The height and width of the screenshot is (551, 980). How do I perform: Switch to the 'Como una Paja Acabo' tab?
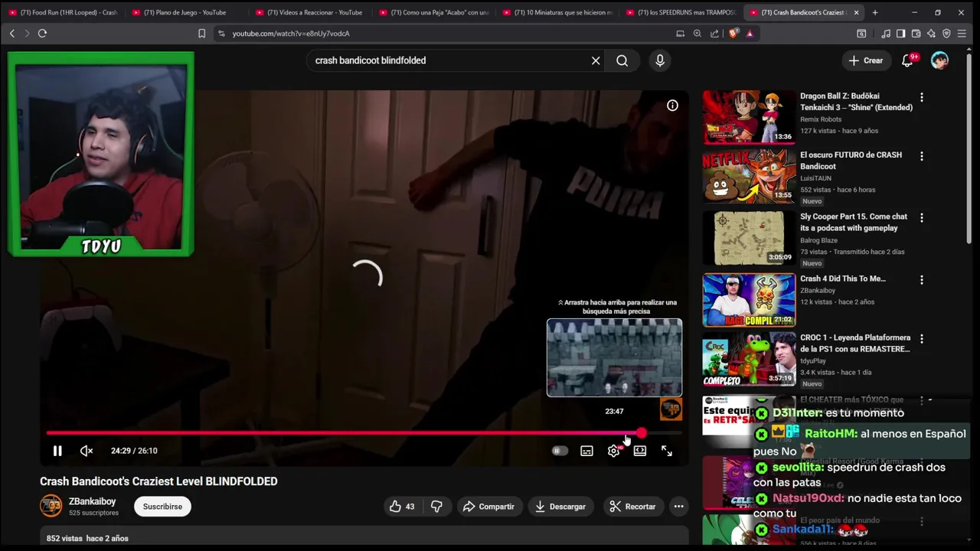[433, 12]
